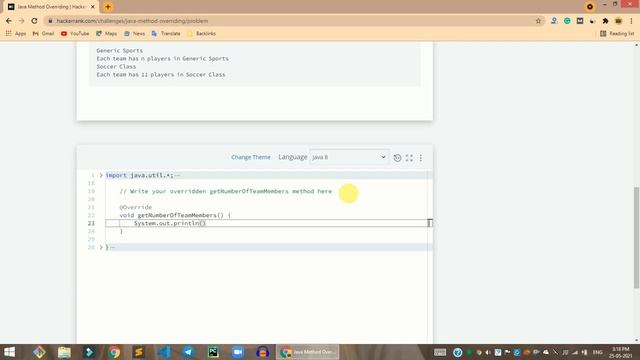Click the page vertical scrollbar thumb
This screenshot has width=640, height=360.
point(636,238)
